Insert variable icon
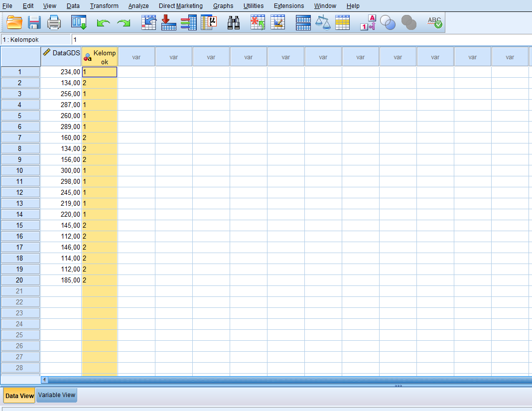Viewport: 532px width, 411px height. coord(278,23)
